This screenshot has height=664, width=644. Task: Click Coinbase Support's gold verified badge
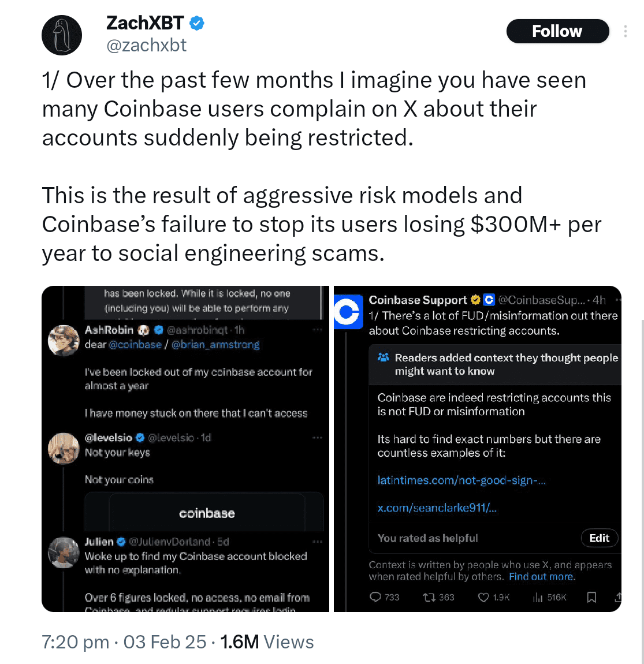475,300
